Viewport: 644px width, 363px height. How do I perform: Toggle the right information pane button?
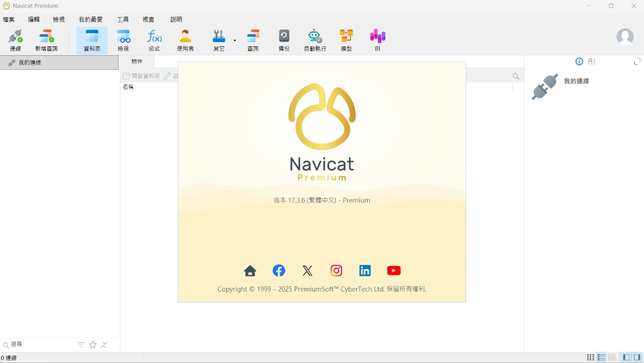coord(637,358)
